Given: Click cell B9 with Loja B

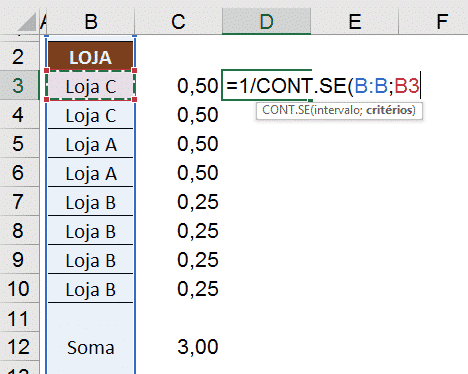Looking at the screenshot, I should [x=91, y=259].
